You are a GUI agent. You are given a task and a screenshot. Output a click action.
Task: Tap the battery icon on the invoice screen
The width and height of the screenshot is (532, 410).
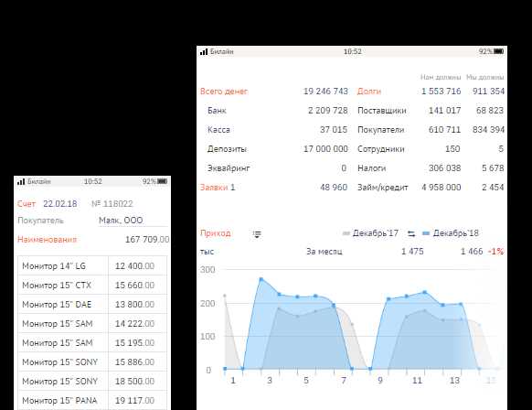click(162, 181)
